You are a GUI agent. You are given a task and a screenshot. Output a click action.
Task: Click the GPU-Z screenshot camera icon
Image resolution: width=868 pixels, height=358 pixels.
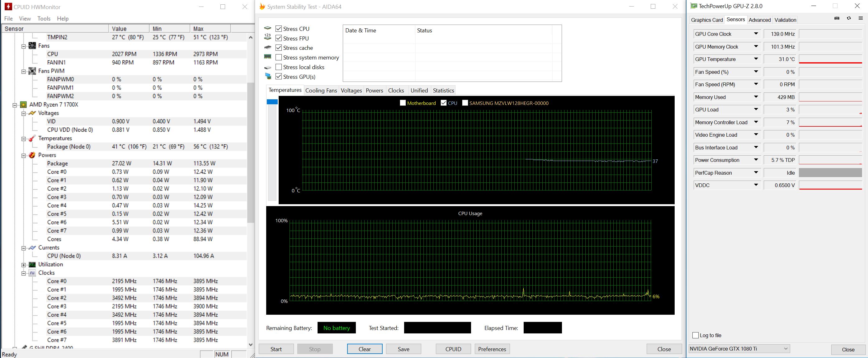pyautogui.click(x=837, y=18)
